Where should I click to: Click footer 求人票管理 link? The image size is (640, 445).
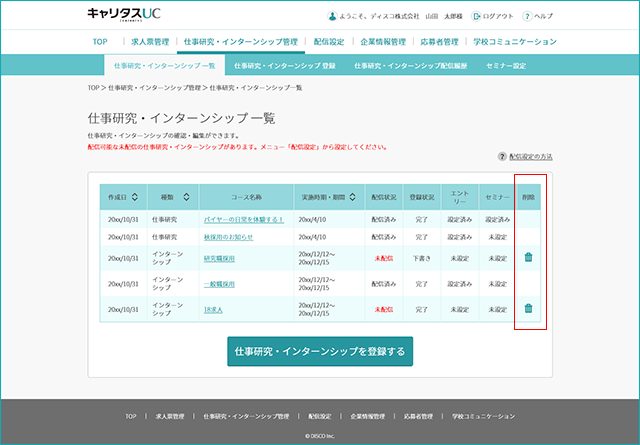[170, 416]
